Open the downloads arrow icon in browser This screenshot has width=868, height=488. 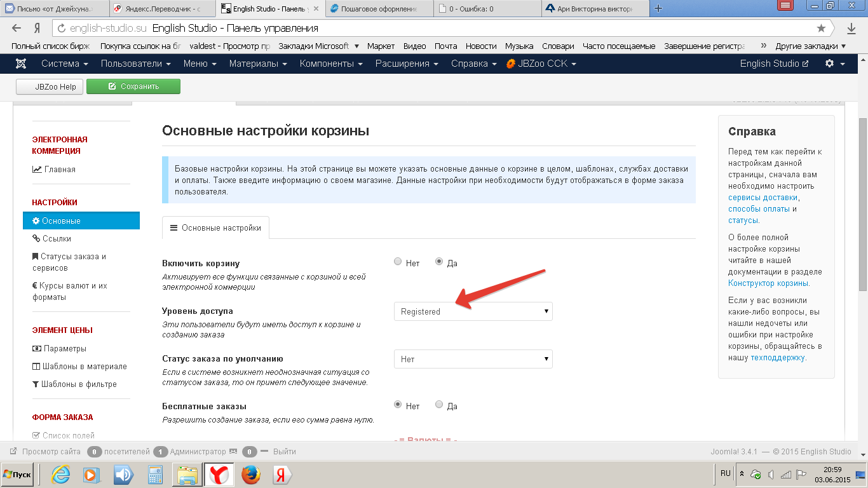[x=851, y=28]
